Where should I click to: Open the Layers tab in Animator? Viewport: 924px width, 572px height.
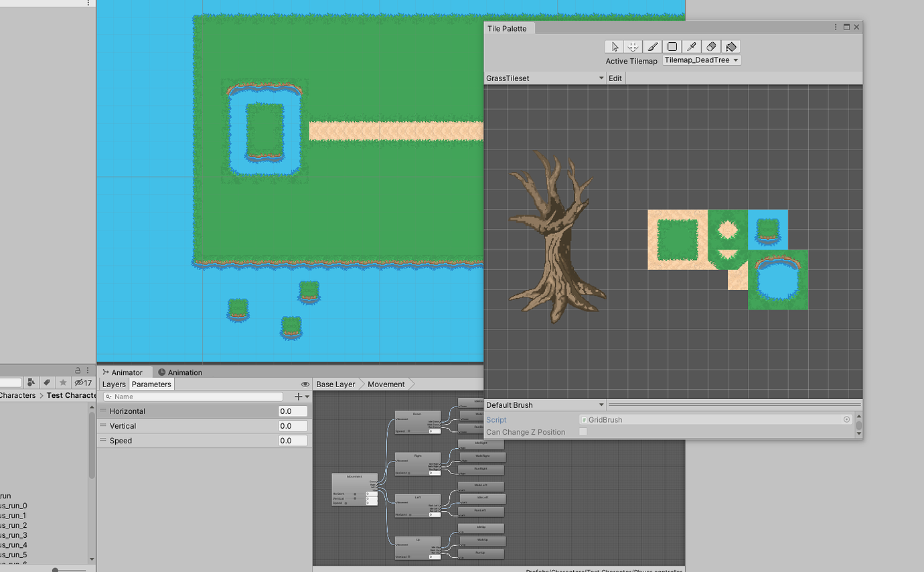(114, 384)
